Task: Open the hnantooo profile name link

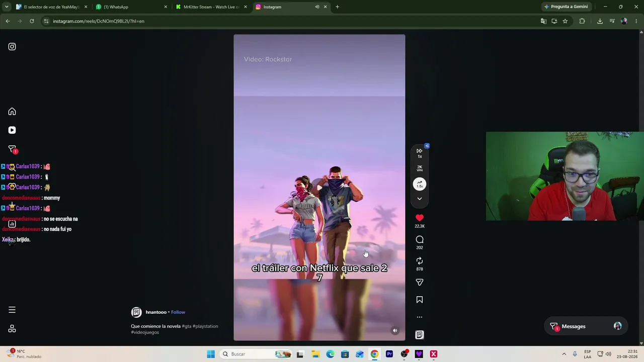Action: (156, 312)
